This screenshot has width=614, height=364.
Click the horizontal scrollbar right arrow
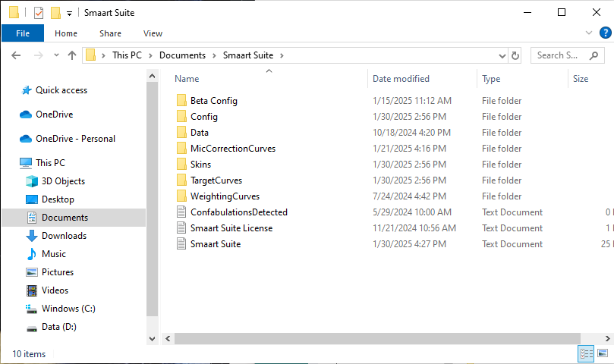click(607, 338)
